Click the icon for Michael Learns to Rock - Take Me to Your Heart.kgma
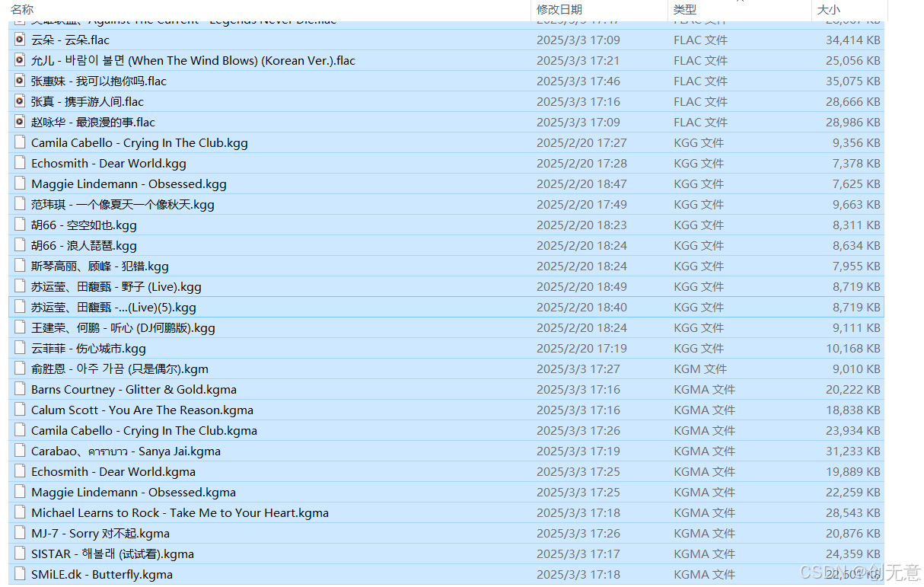 coord(20,512)
